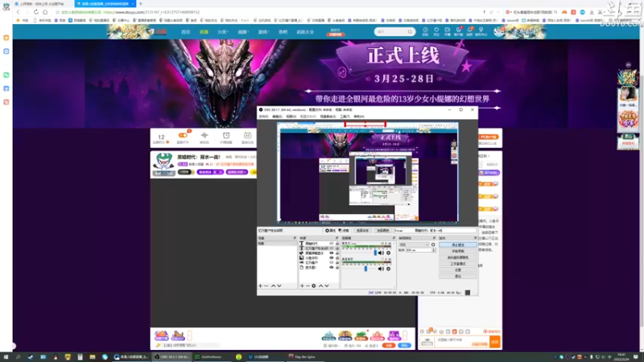Image resolution: width=644 pixels, height=362 pixels.
Task: Open browser home page icon
Action: coord(45,12)
